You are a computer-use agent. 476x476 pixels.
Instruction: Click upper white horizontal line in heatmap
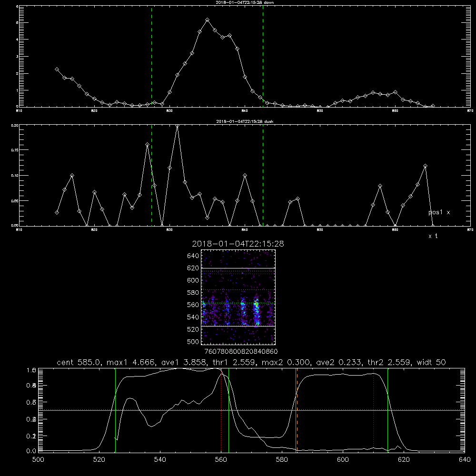[238, 268]
